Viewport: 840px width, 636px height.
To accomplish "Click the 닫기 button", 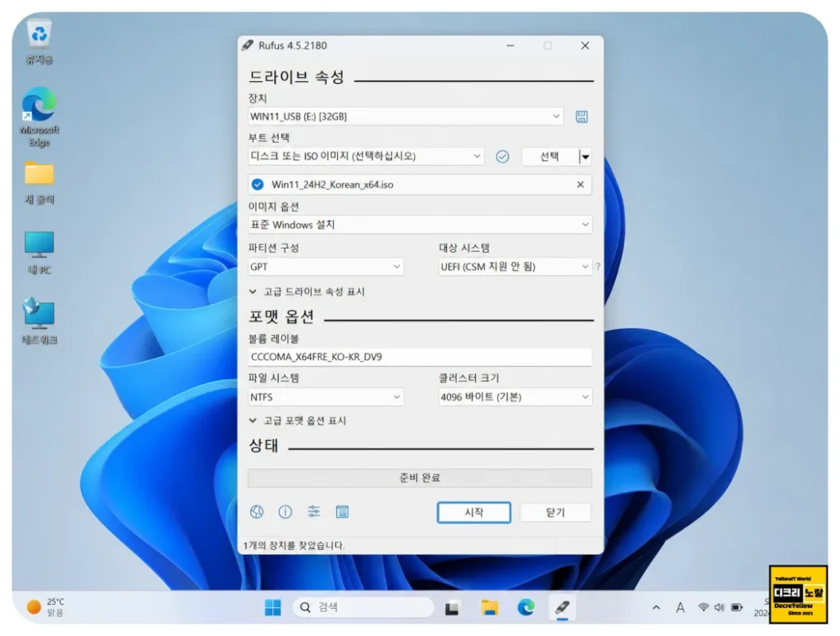I will pos(555,512).
